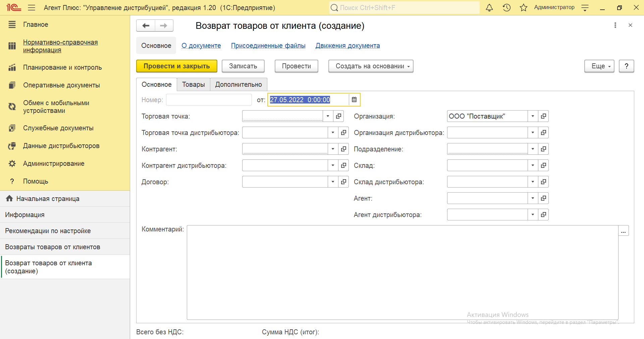Open selected Договор record
644x339 pixels.
[x=343, y=182]
